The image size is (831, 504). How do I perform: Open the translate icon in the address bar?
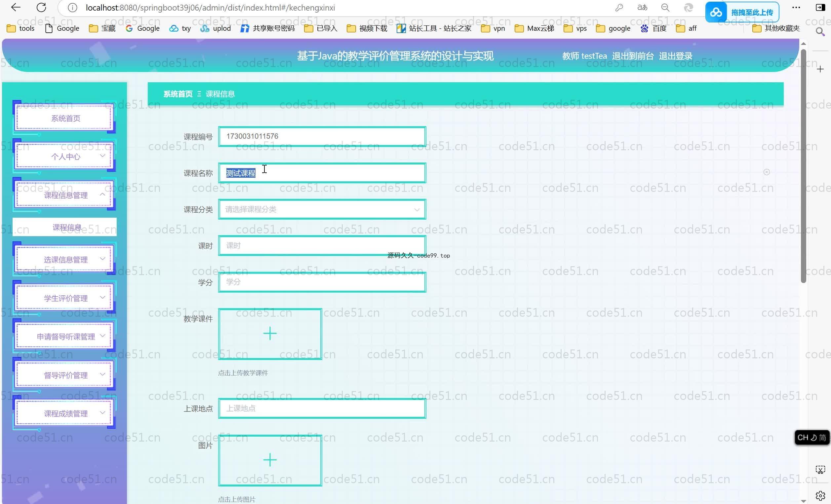[x=642, y=7]
